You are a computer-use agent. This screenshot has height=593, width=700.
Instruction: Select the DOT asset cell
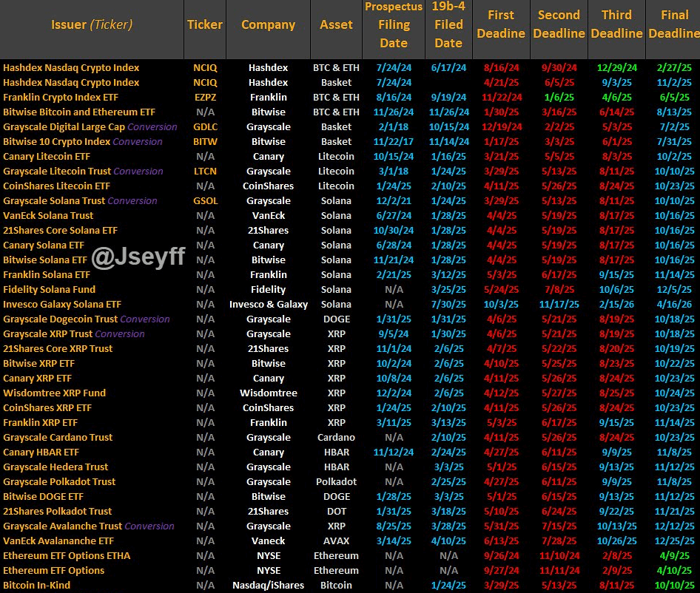click(x=336, y=512)
